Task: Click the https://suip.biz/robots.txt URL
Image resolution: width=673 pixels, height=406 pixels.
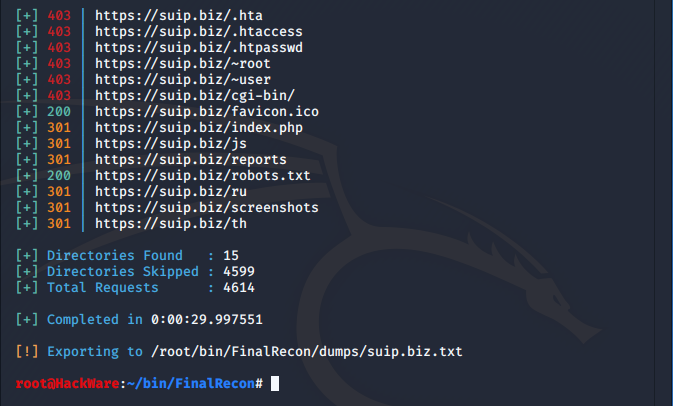Action: 203,175
